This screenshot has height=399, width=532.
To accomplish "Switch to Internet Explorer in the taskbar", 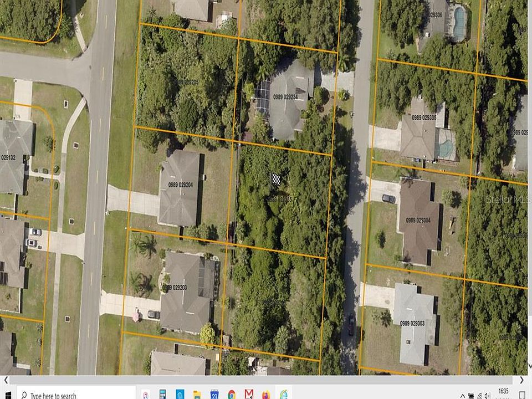I will coord(284,395).
